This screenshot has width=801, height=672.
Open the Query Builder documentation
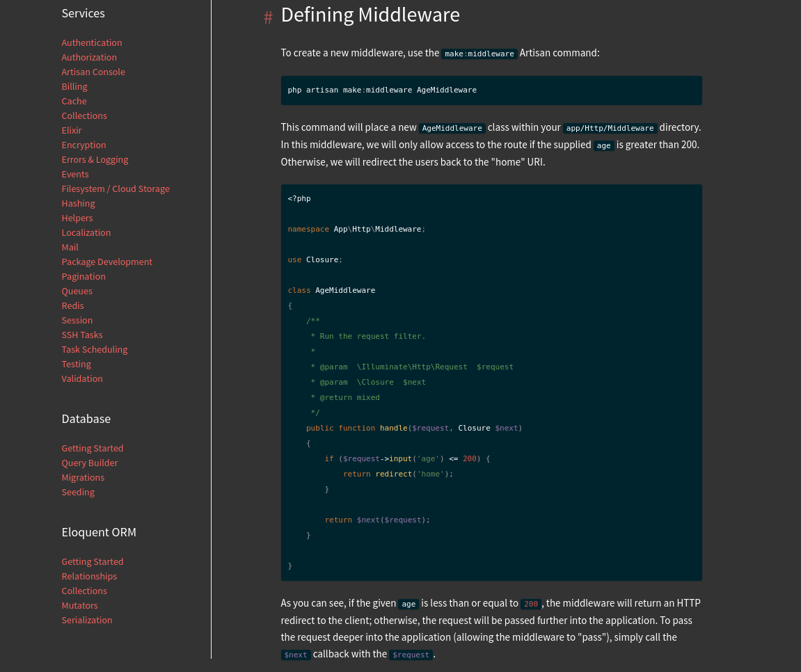(89, 463)
